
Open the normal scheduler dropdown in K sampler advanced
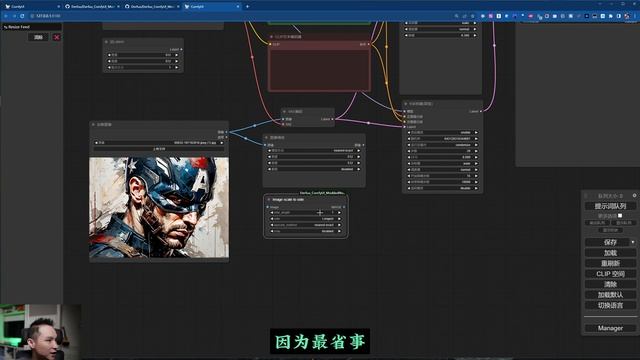(442, 169)
